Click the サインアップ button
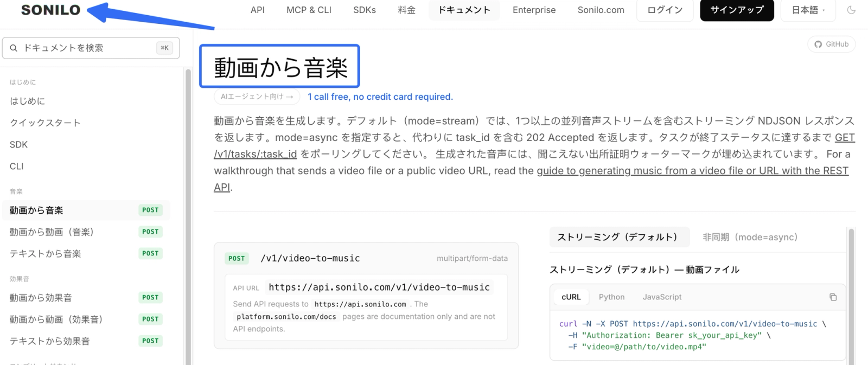The height and width of the screenshot is (365, 868). (737, 10)
